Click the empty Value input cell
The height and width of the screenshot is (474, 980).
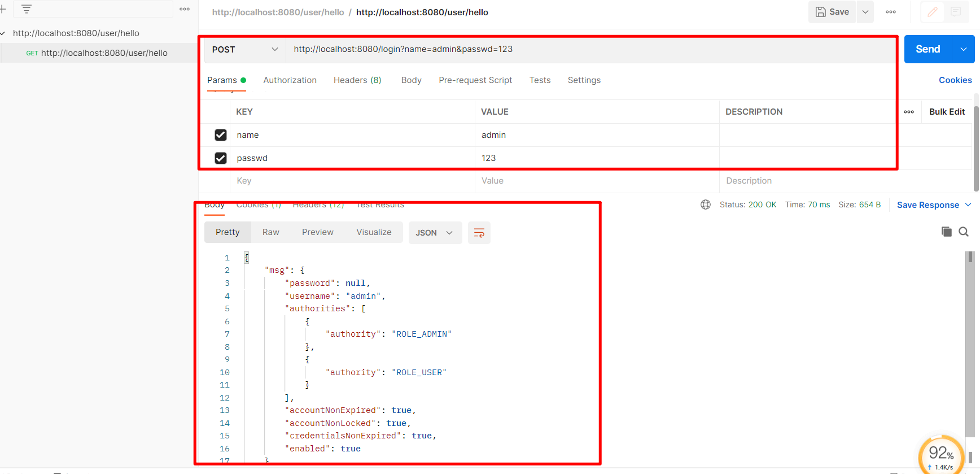(597, 181)
